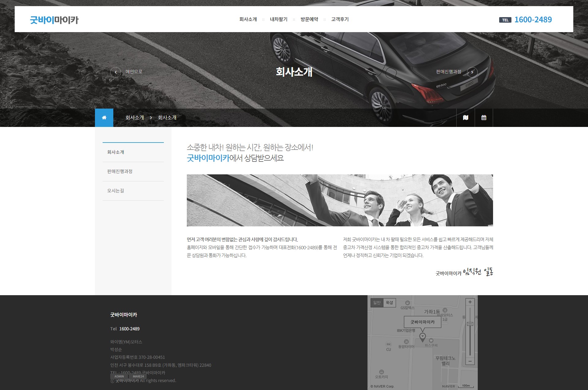Open the 회사소개 top menu item
Screen dimensions: 588x390
point(248,19)
